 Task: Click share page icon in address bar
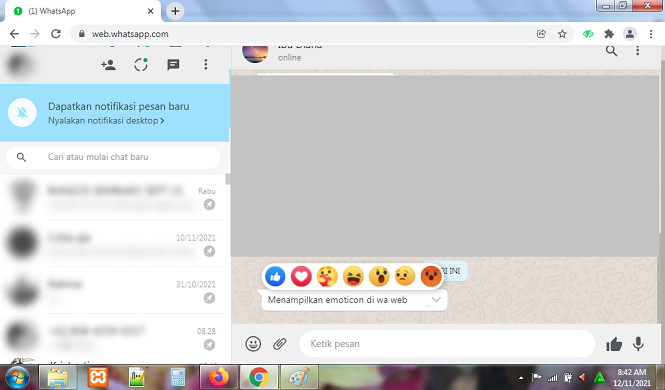(x=541, y=34)
